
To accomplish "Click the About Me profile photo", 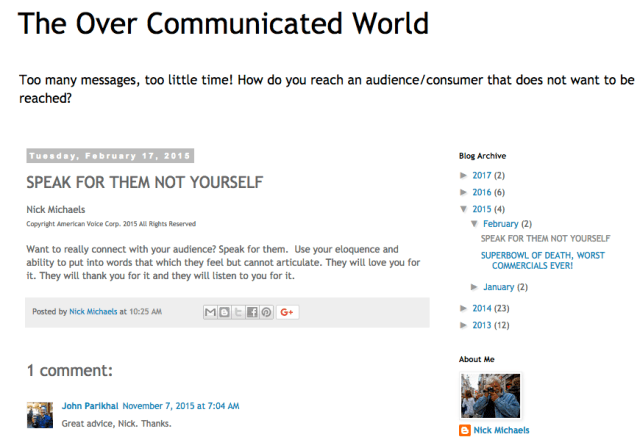I will [491, 395].
